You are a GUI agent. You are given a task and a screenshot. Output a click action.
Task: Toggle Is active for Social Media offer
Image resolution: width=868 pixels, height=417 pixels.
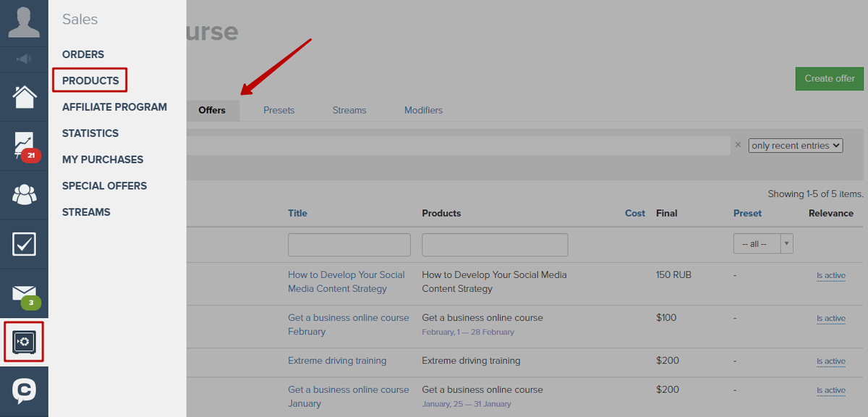coord(831,275)
